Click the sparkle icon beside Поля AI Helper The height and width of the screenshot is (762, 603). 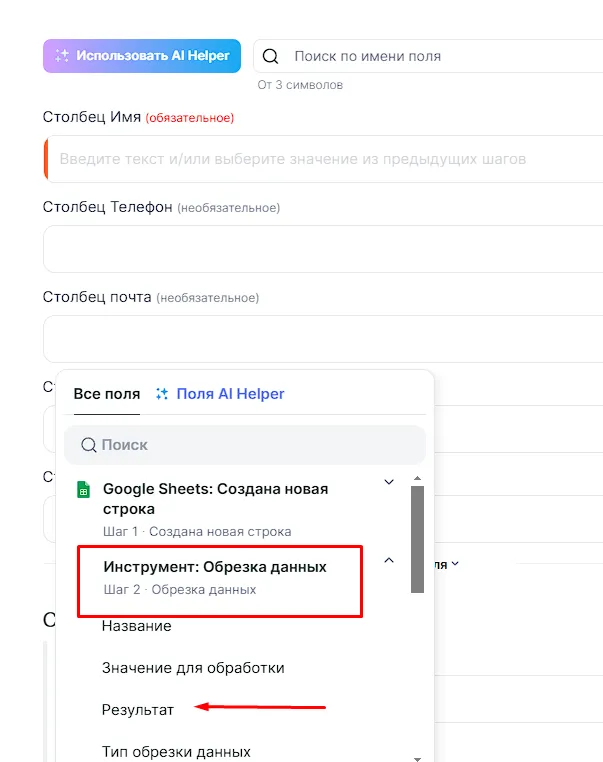[x=162, y=394]
